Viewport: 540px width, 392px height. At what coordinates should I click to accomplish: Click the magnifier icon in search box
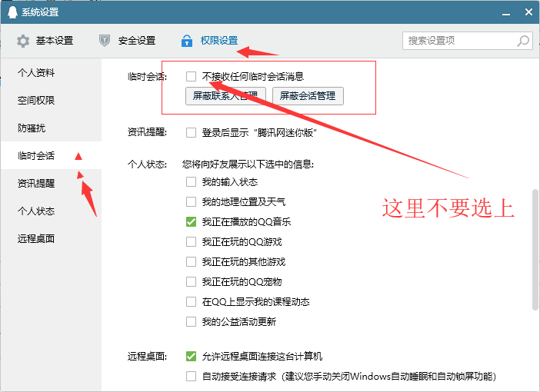tap(522, 41)
